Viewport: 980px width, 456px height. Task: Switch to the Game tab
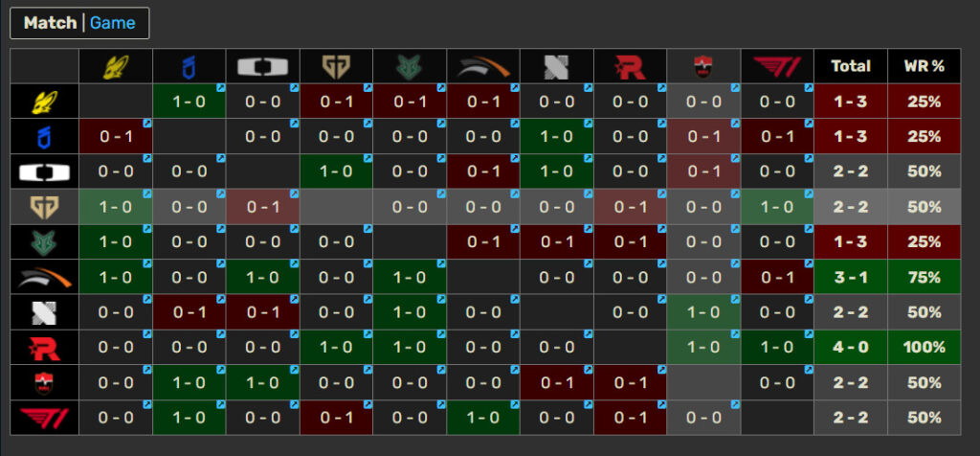click(113, 23)
